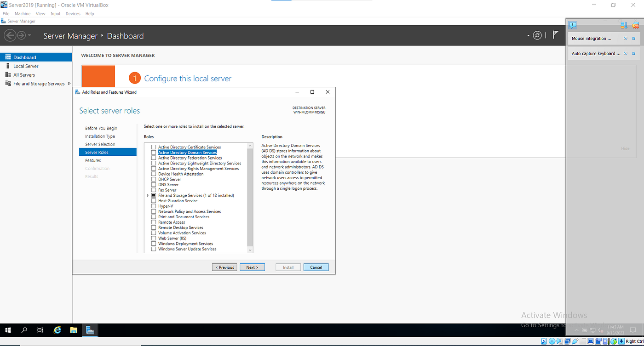
Task: Click the shared folders icon in VirtualBox status bar
Action: click(583, 341)
